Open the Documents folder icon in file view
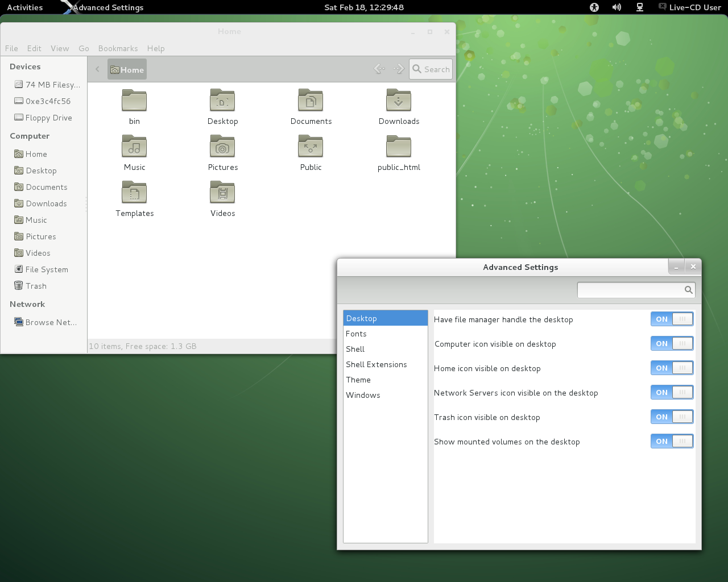 pyautogui.click(x=311, y=101)
